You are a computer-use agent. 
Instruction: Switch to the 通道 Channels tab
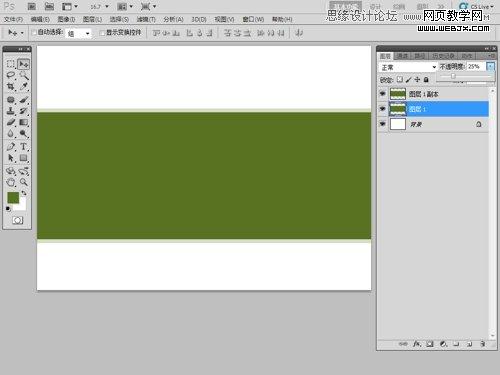(x=402, y=56)
